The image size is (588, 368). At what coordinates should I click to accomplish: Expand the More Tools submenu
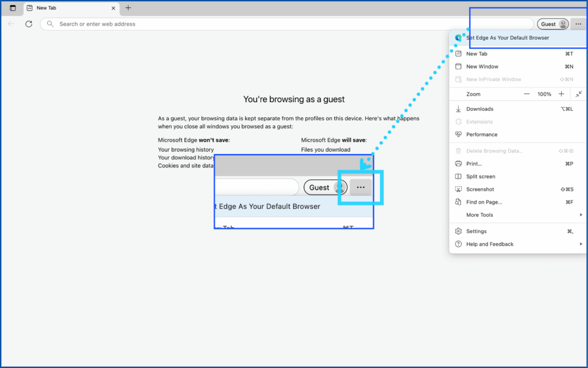pos(479,215)
